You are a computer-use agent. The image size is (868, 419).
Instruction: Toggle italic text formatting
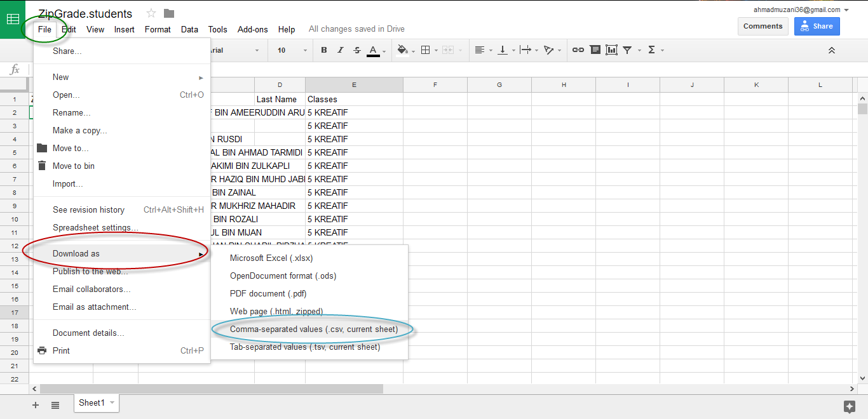coord(341,50)
